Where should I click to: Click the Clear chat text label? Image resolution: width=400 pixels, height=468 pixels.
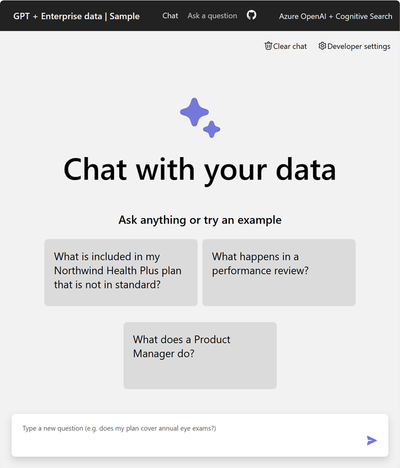[x=290, y=46]
